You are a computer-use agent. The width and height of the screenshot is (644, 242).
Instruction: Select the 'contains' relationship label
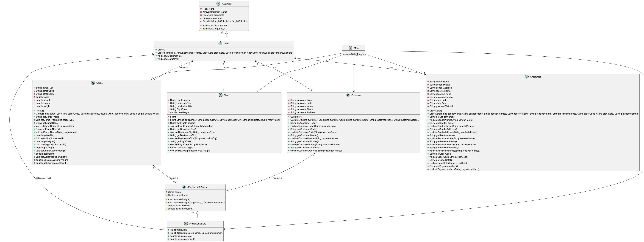tap(184, 68)
